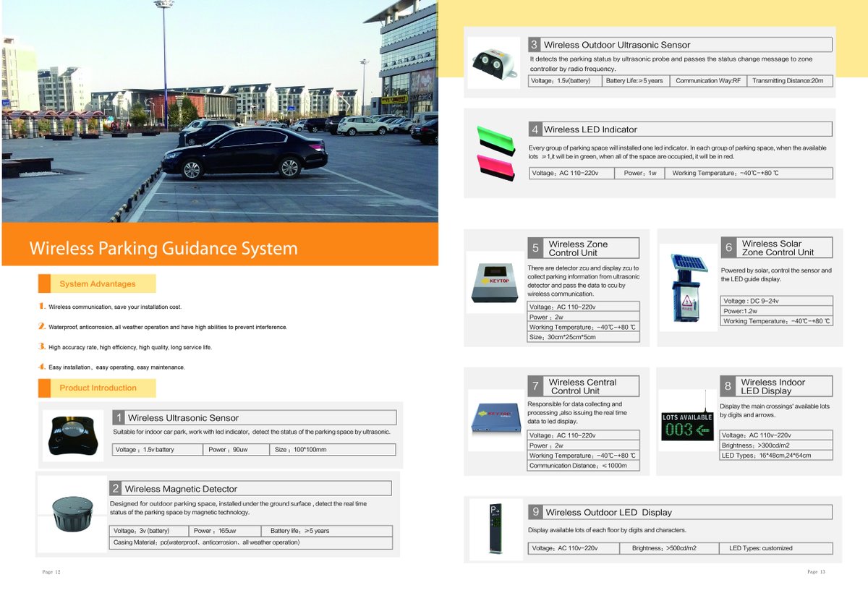This screenshot has width=868, height=593.
Task: Click the 'Wireless Central Control Unit' heading
Action: pos(582,386)
